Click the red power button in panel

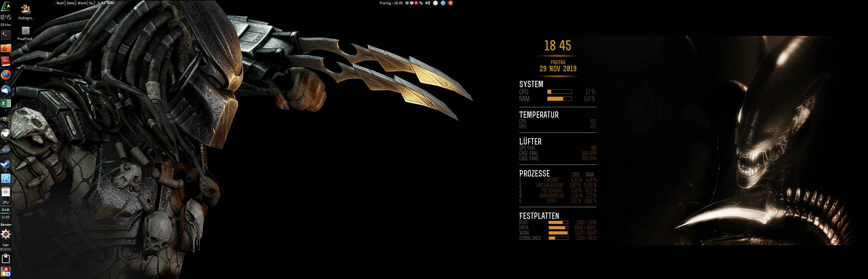pyautogui.click(x=451, y=3)
